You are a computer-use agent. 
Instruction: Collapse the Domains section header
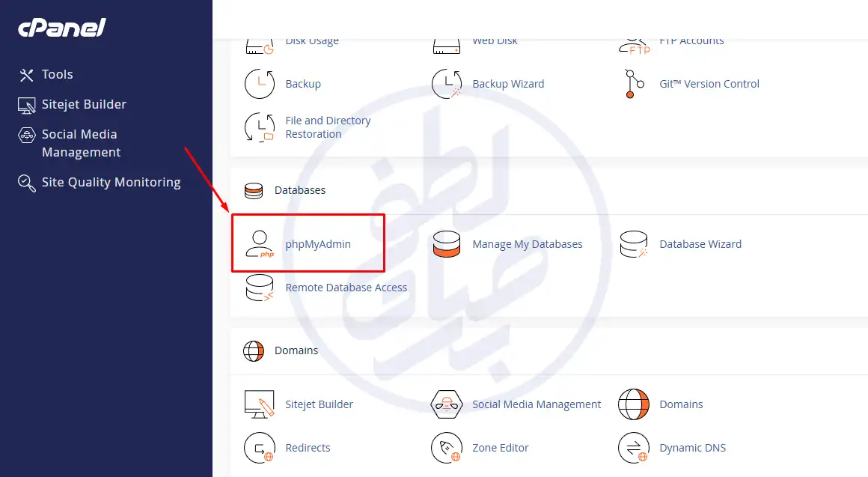296,350
